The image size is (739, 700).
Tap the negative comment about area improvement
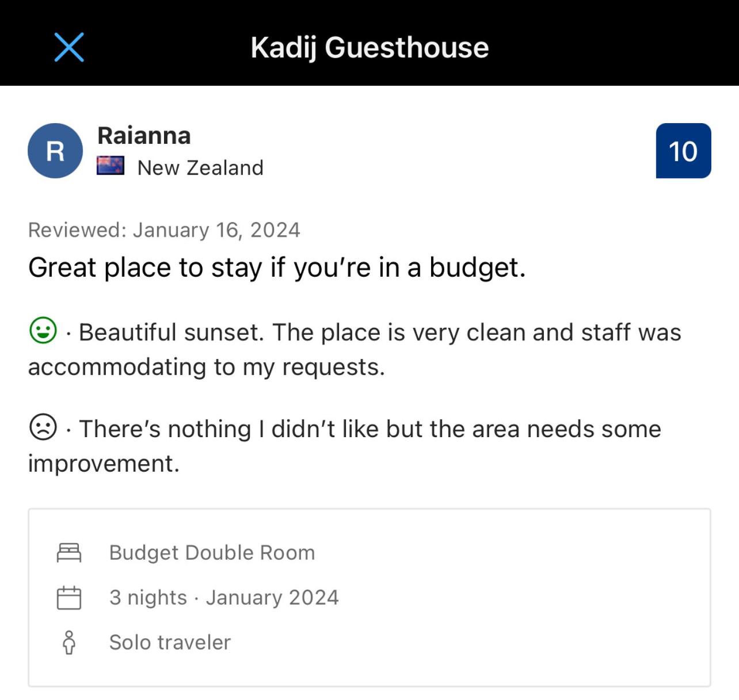345,446
